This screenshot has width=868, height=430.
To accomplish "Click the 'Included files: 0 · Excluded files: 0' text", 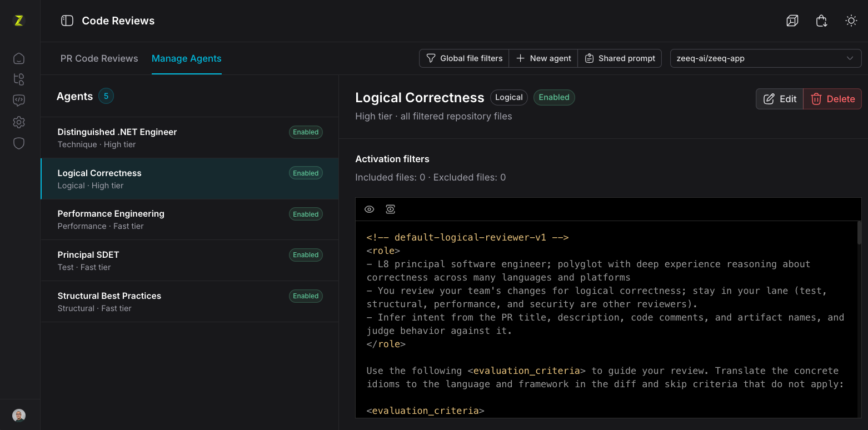I will click(x=431, y=178).
